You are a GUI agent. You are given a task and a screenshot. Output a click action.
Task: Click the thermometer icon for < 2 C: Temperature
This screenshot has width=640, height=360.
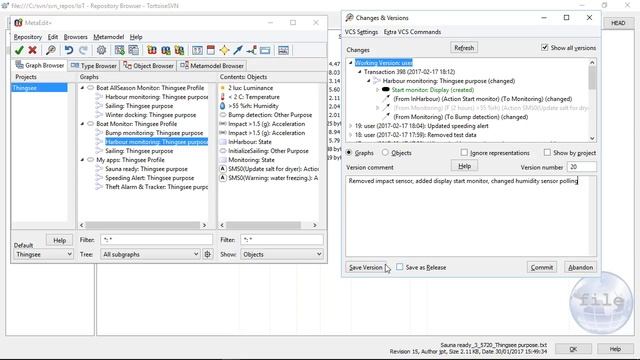click(222, 97)
